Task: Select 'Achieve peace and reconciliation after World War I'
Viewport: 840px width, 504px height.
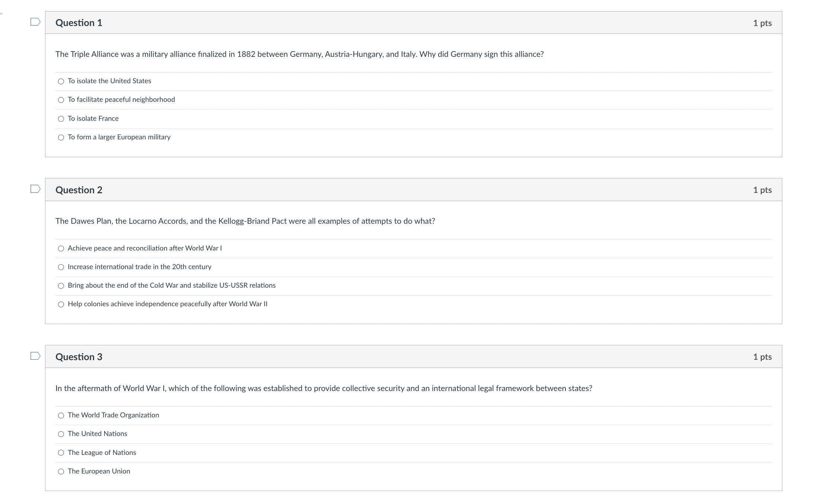Action: 61,249
